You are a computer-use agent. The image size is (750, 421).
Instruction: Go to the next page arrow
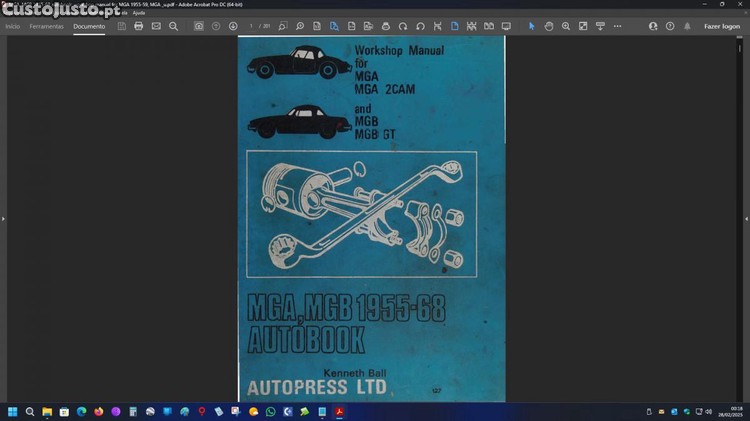coord(233,26)
